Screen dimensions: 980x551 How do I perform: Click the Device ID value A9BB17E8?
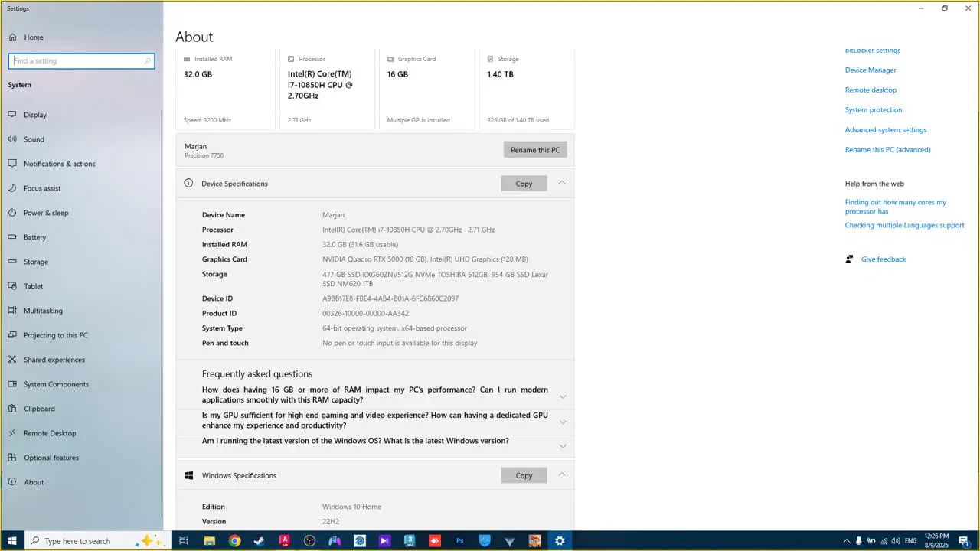tap(390, 298)
